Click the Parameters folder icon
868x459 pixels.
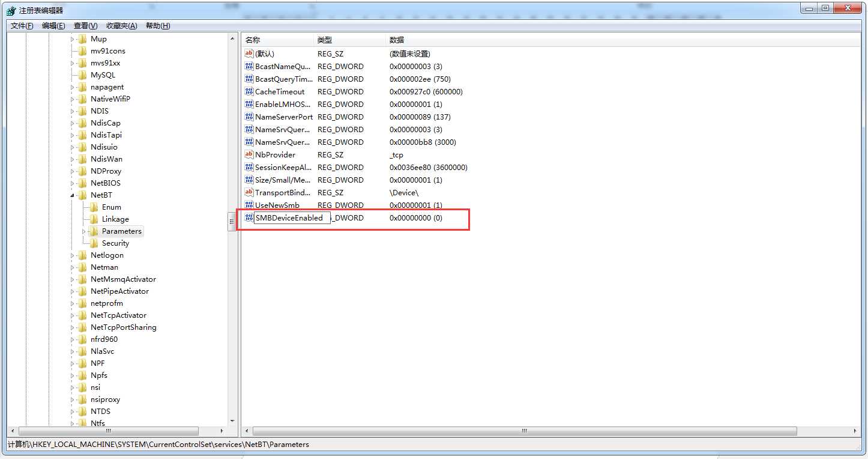pos(94,231)
